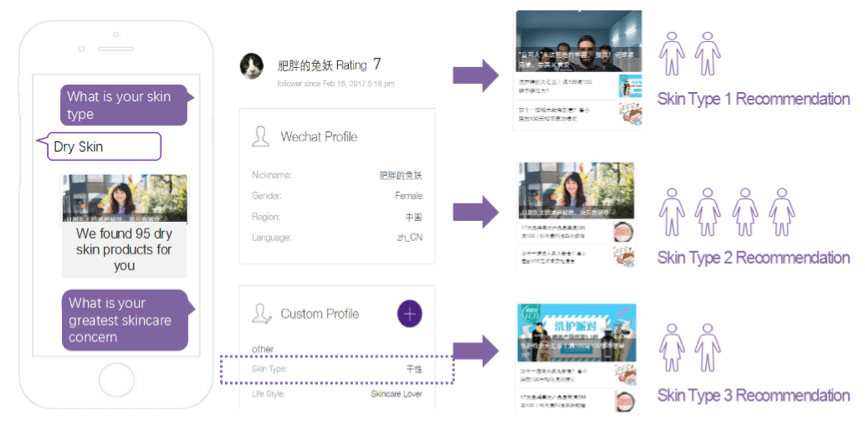This screenshot has height=421, width=865.
Task: Click the bottom purple arrow to Skin Type 3
Action: (476, 350)
